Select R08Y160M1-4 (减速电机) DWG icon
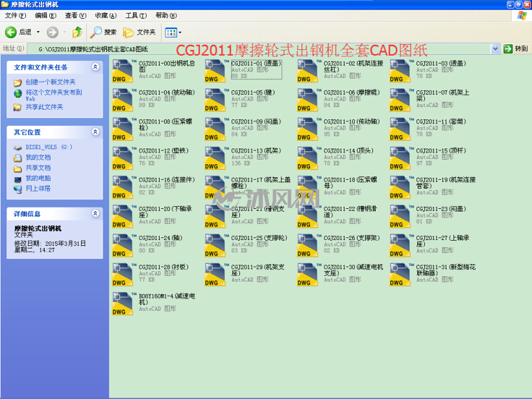Screen dimensions: 532x399 123,304
